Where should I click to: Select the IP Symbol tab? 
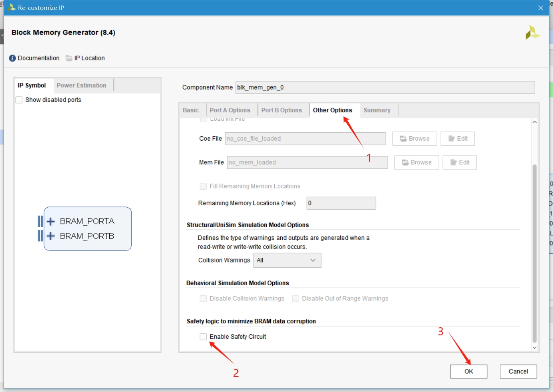[x=32, y=85]
